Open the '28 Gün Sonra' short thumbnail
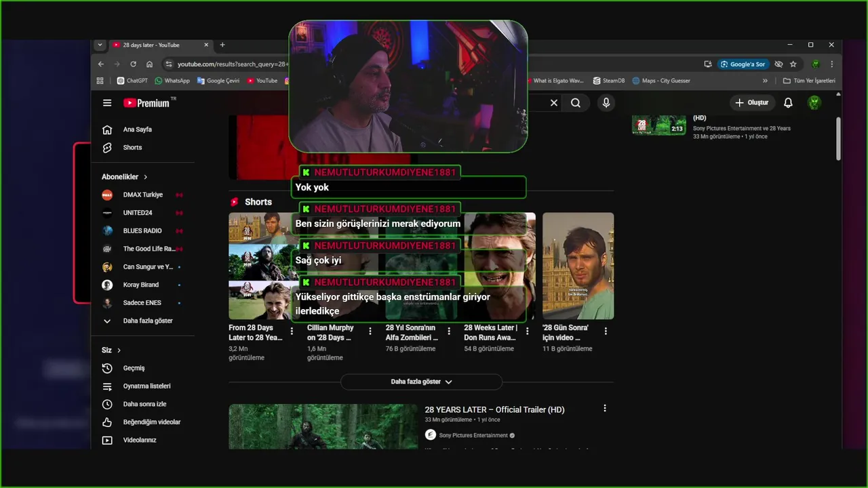This screenshot has width=868, height=488. coord(578,266)
